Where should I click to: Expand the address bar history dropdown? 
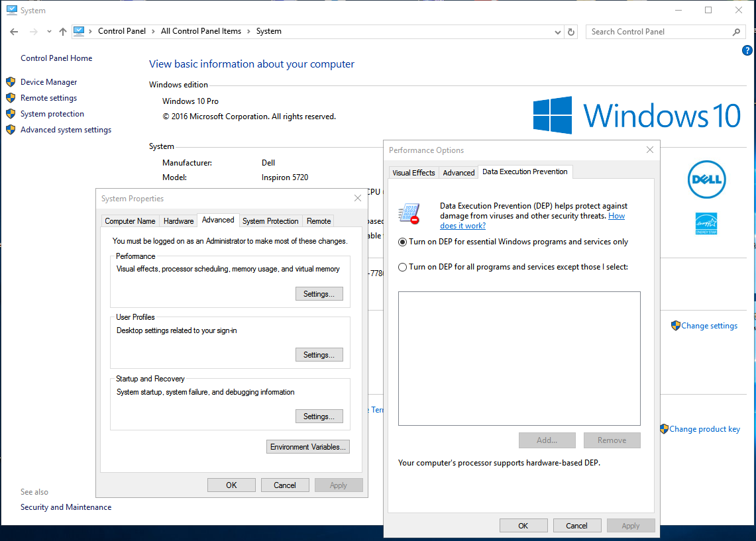pyautogui.click(x=557, y=31)
